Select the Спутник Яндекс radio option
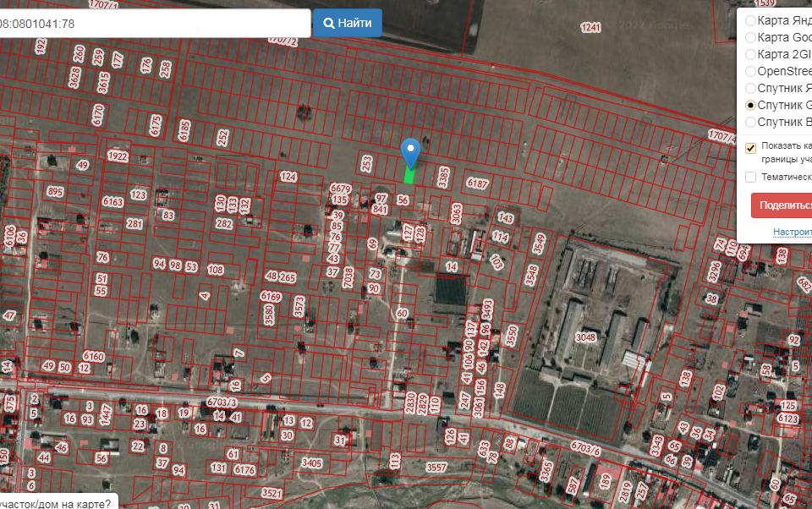Viewport: 812px width, 509px height. (x=750, y=88)
